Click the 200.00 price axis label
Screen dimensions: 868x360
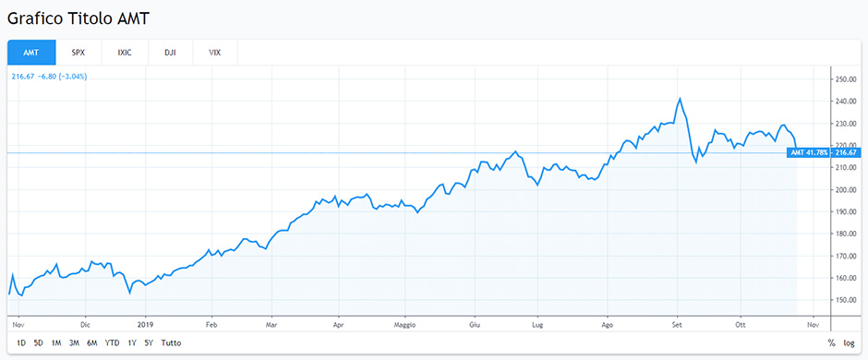point(846,189)
